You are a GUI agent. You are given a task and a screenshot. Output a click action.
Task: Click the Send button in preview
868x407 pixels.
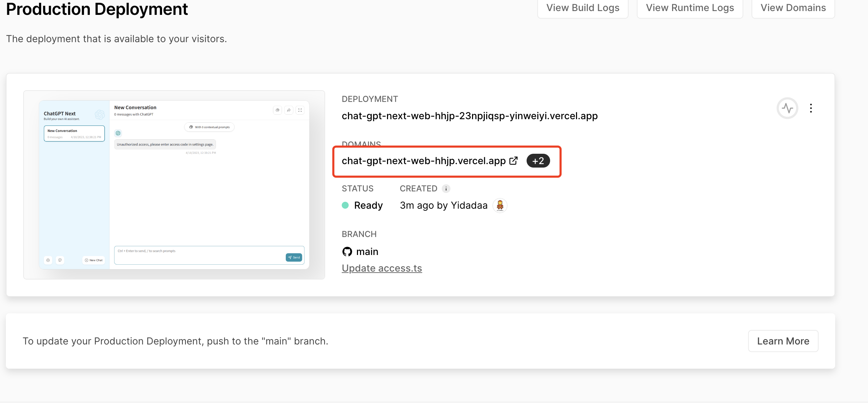tap(294, 257)
